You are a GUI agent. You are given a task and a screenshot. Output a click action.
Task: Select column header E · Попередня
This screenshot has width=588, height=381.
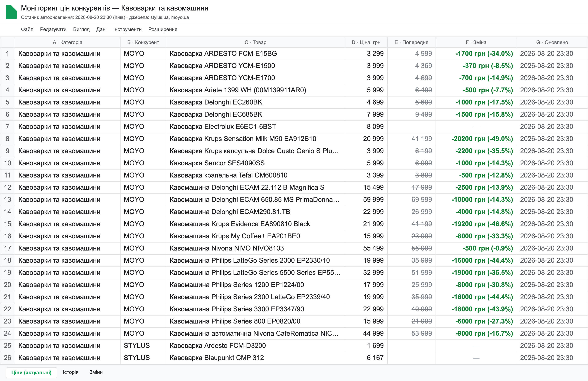pyautogui.click(x=411, y=42)
